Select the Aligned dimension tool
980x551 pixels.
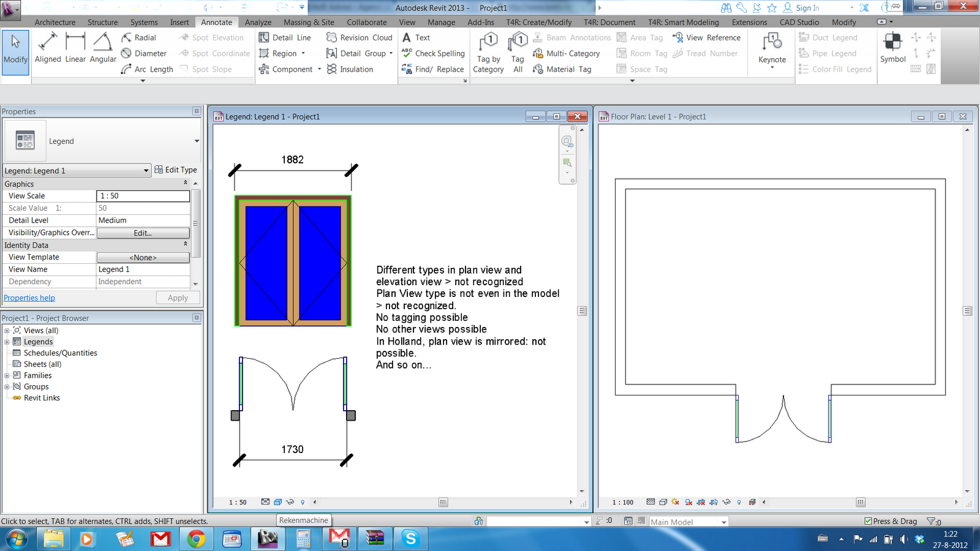click(48, 48)
